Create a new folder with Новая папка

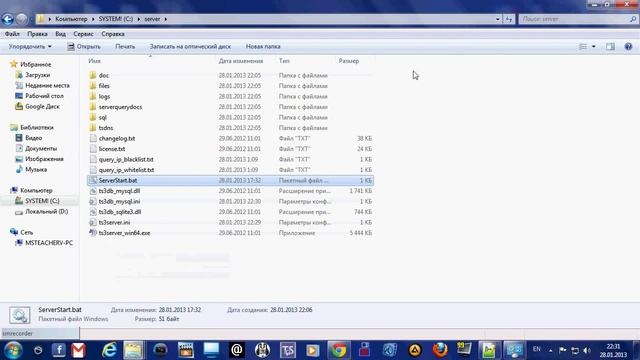click(263, 47)
